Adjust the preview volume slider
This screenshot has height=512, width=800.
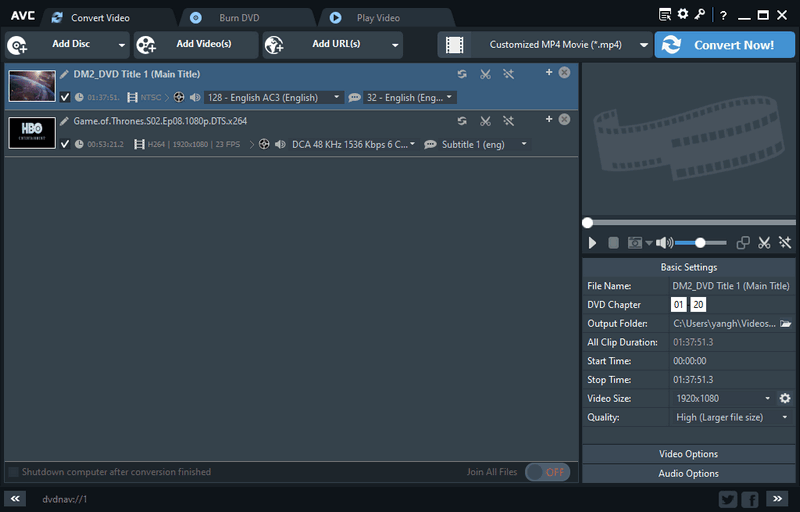pyautogui.click(x=700, y=243)
